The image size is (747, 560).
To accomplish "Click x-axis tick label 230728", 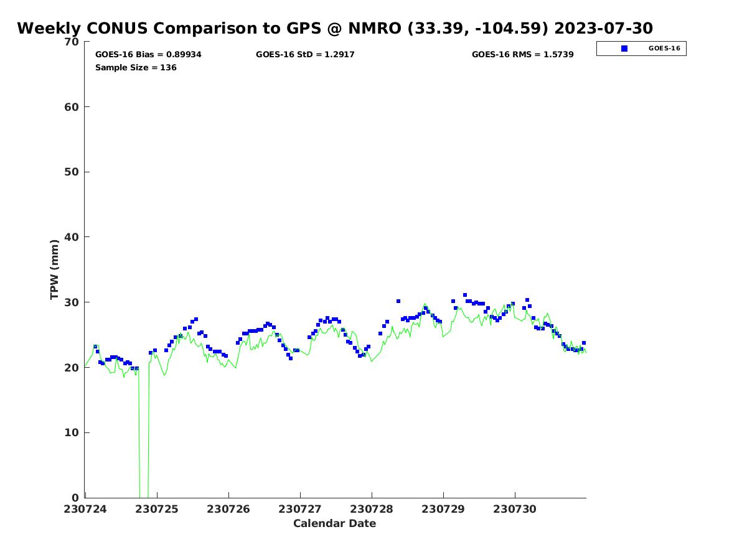I will (x=372, y=509).
